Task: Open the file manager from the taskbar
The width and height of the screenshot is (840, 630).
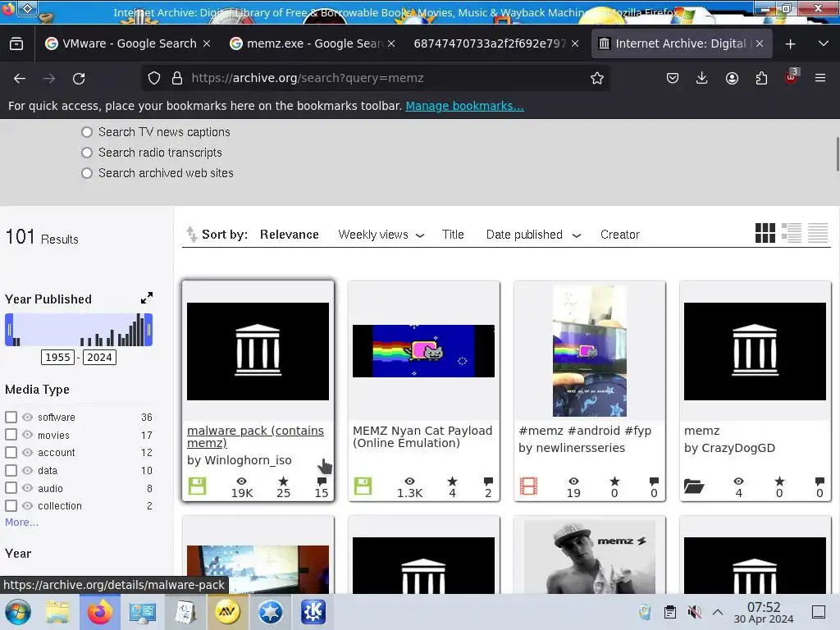Action: point(57,612)
